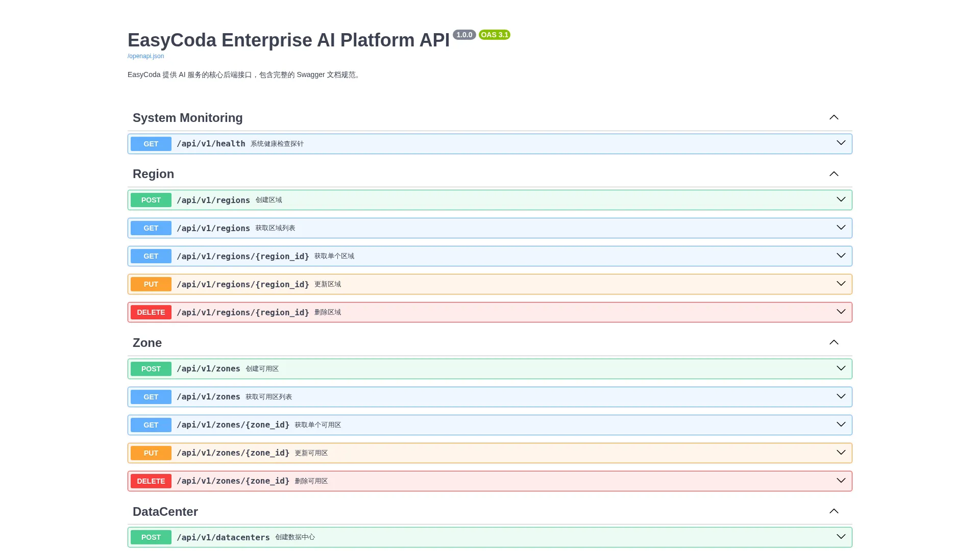Screen dimensions: 980x551
Task: Expand arrow for PUT zones/{zone_id}
Action: coord(841,453)
